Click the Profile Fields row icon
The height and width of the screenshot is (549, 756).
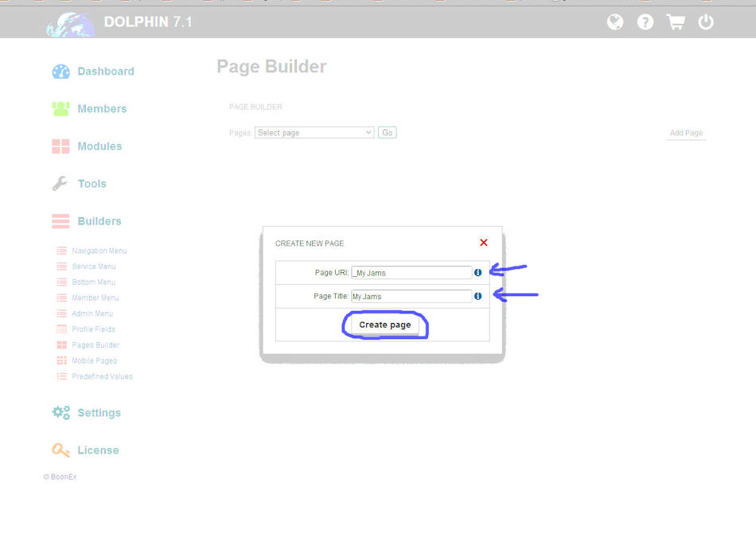click(62, 329)
